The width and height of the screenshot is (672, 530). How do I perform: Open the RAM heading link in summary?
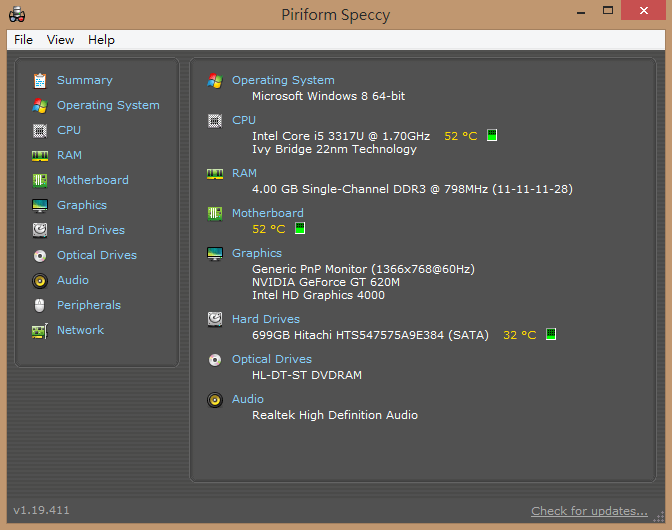(x=244, y=173)
